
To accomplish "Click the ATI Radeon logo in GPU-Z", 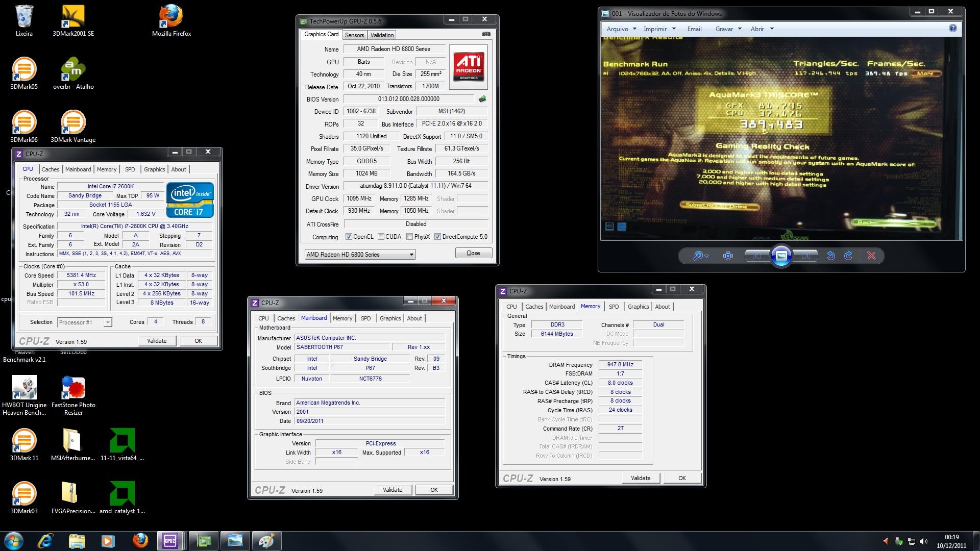I will [469, 67].
